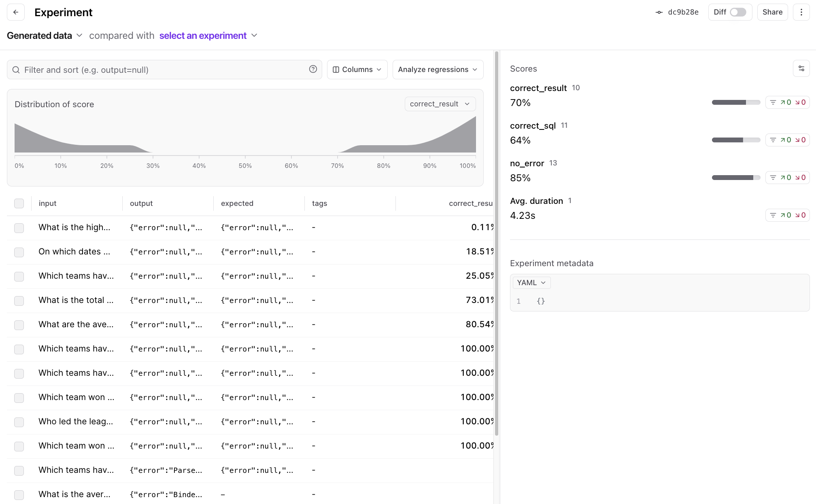Click 'select an experiment' comparison link

click(203, 36)
